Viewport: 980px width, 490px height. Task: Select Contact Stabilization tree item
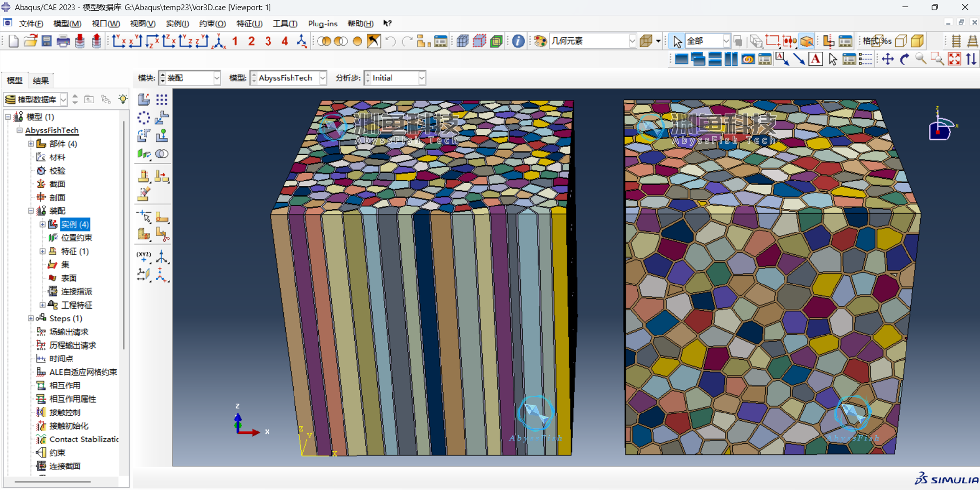pos(84,439)
